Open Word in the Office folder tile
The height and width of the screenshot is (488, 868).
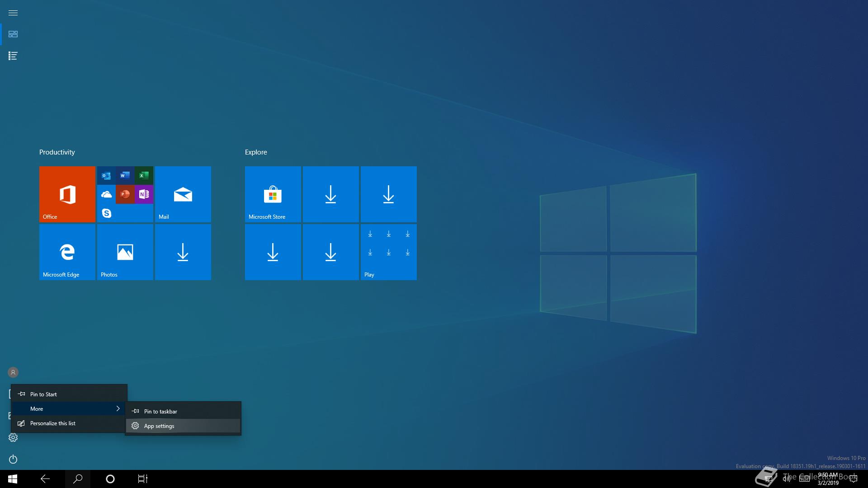(x=125, y=175)
